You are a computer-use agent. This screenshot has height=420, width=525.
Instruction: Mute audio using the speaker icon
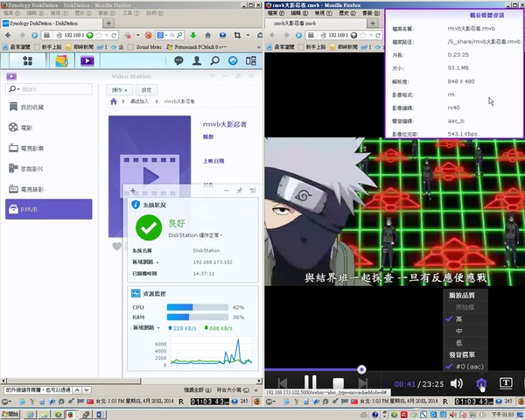(457, 382)
